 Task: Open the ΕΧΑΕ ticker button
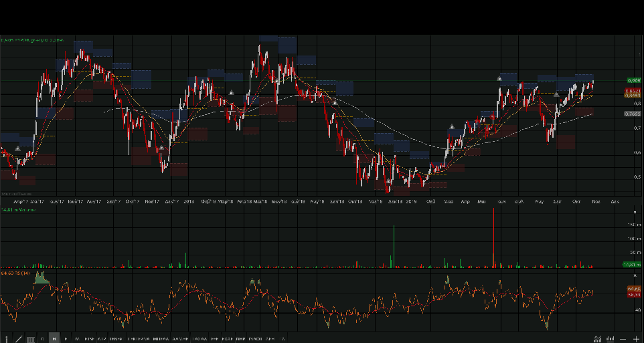[x=227, y=339]
